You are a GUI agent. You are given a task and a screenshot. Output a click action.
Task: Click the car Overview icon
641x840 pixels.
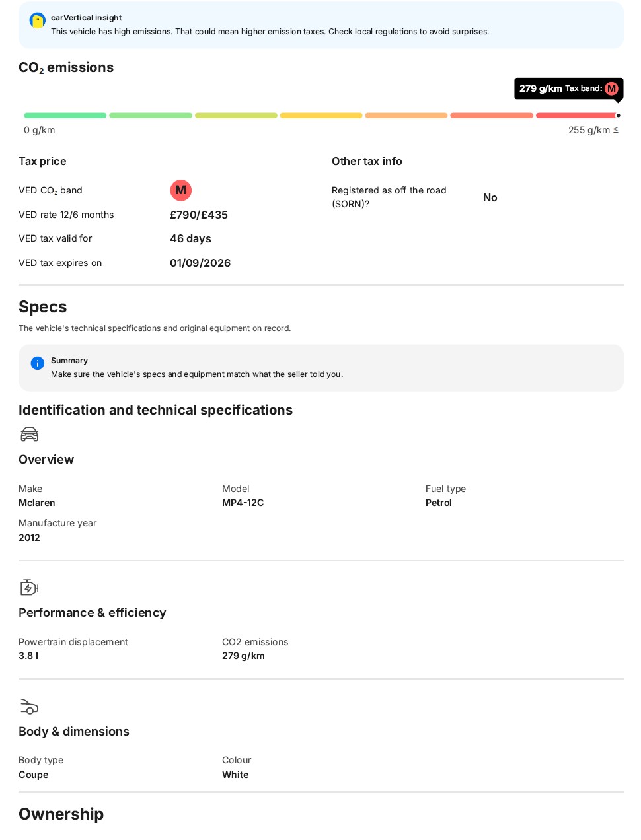click(x=30, y=434)
